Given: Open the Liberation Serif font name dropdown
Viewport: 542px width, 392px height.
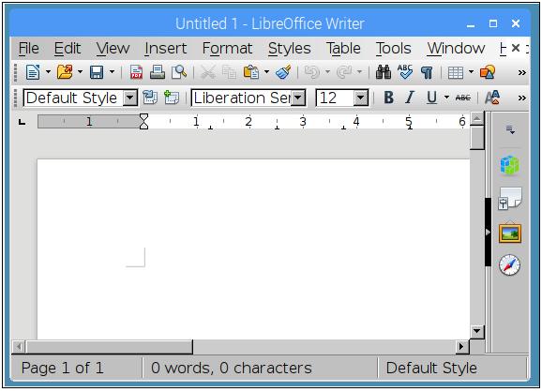Looking at the screenshot, I should point(298,98).
